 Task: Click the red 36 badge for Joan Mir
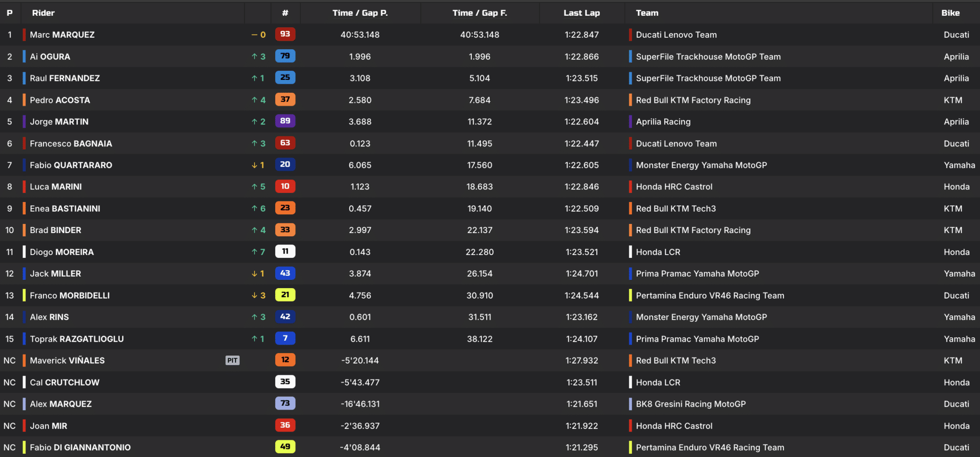(285, 425)
